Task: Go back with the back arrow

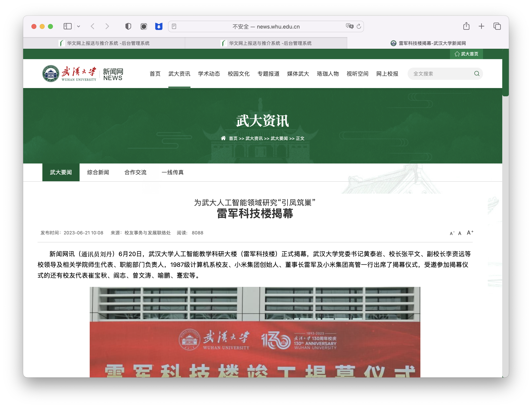Action: point(93,26)
